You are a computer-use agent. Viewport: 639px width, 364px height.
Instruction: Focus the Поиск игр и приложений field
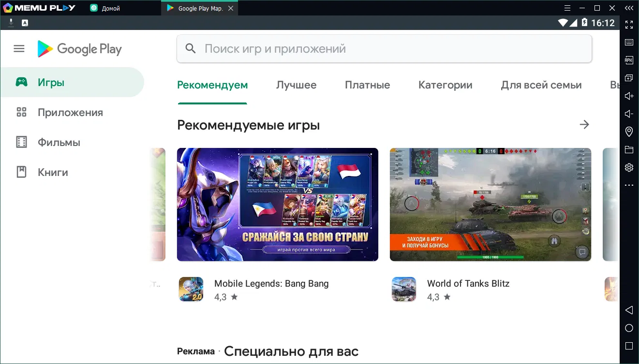(384, 49)
